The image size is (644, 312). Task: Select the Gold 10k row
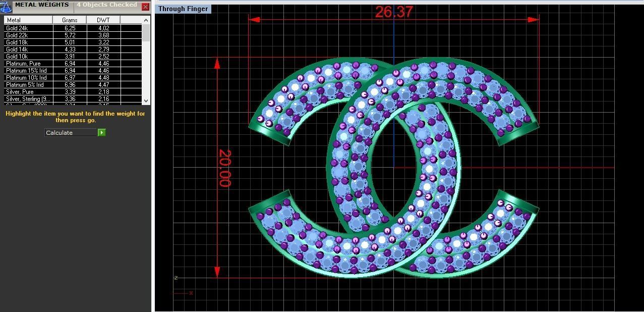pyautogui.click(x=73, y=57)
